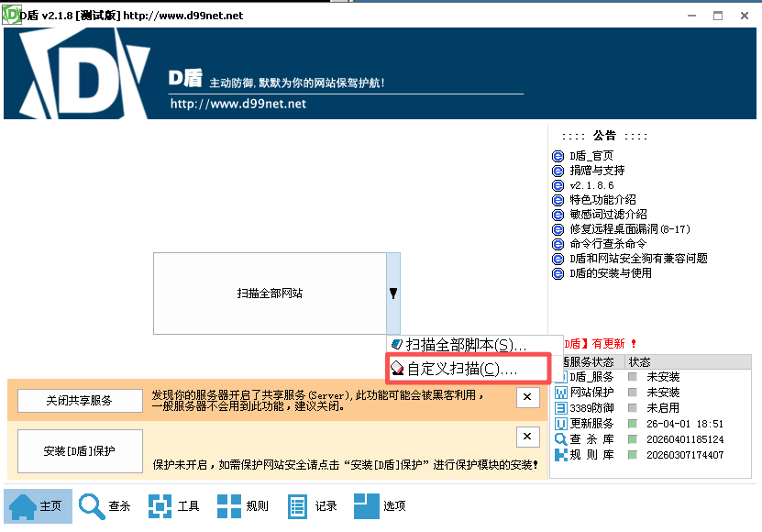Screen dimensions: 762x532
Task: Click the 安装[D盾]保护 button
Action: [x=80, y=450]
